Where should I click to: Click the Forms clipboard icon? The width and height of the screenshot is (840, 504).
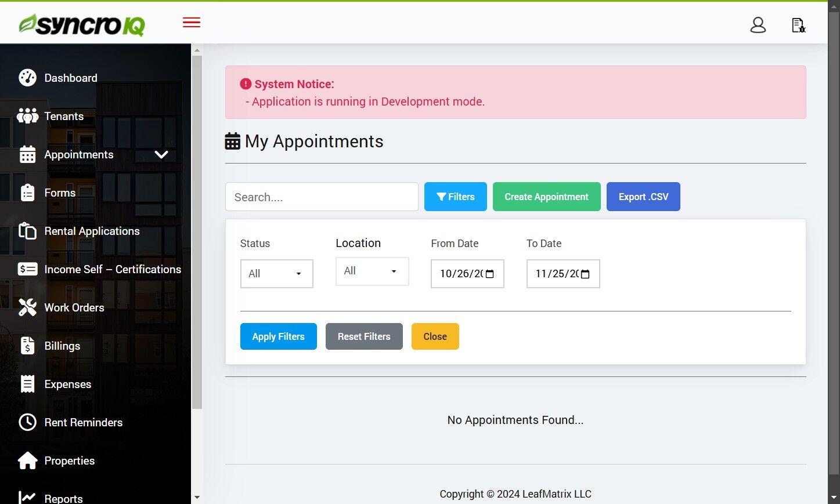[27, 193]
